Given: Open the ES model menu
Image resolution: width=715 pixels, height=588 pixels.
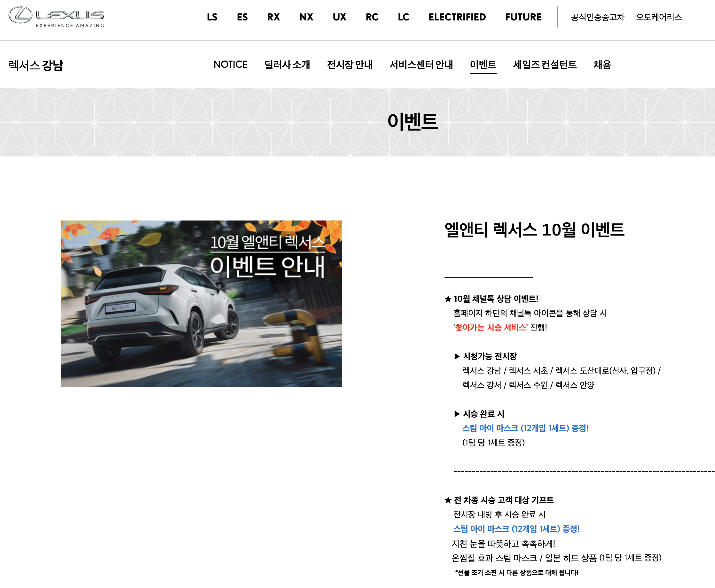Looking at the screenshot, I should [242, 17].
